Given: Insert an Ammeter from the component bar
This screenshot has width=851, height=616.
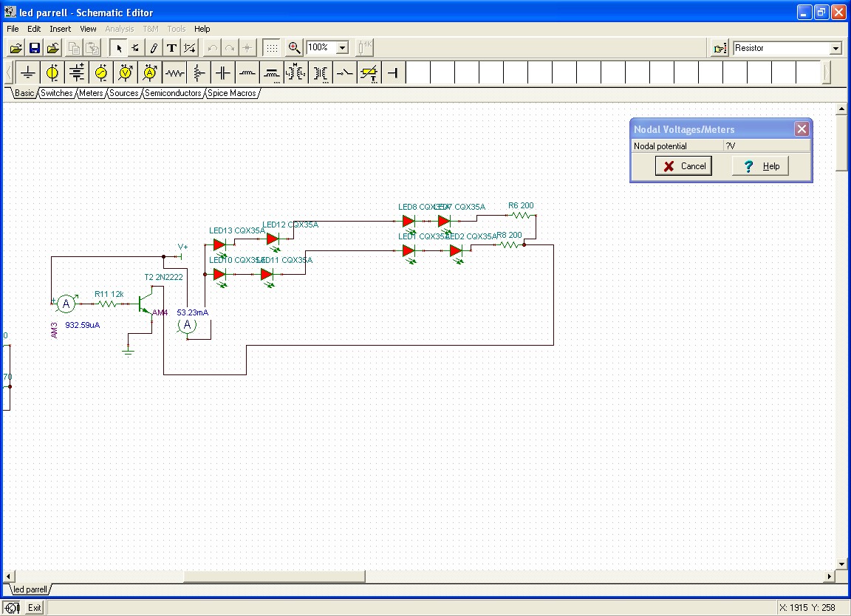Looking at the screenshot, I should click(150, 72).
